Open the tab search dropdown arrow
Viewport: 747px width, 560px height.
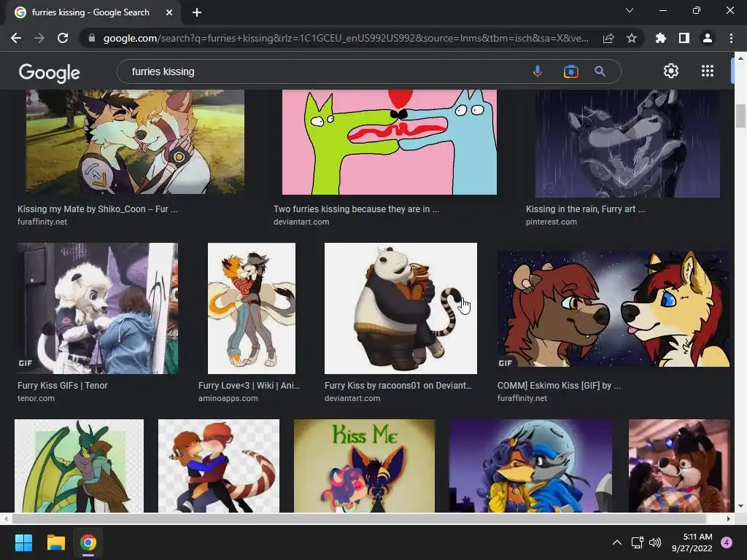(630, 10)
